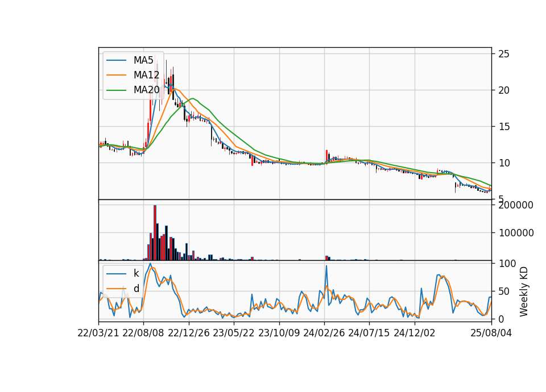Click the 24/07/15 date label
Image resolution: width=546 pixels, height=392 pixels.
(x=369, y=333)
